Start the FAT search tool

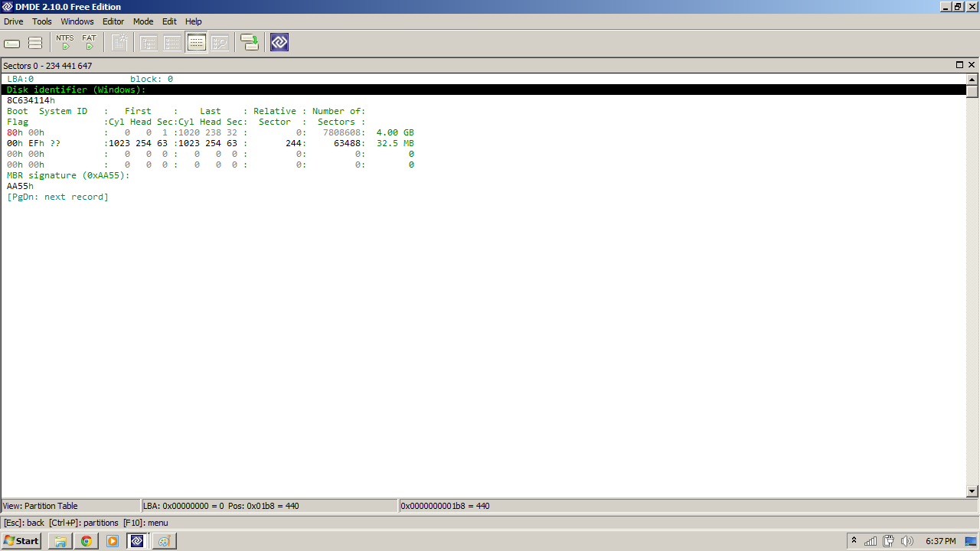90,43
